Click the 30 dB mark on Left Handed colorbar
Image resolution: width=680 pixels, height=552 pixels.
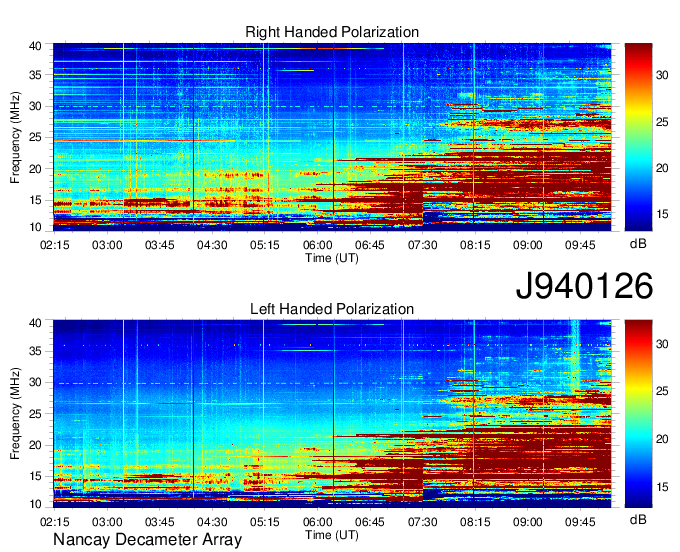[x=662, y=344]
